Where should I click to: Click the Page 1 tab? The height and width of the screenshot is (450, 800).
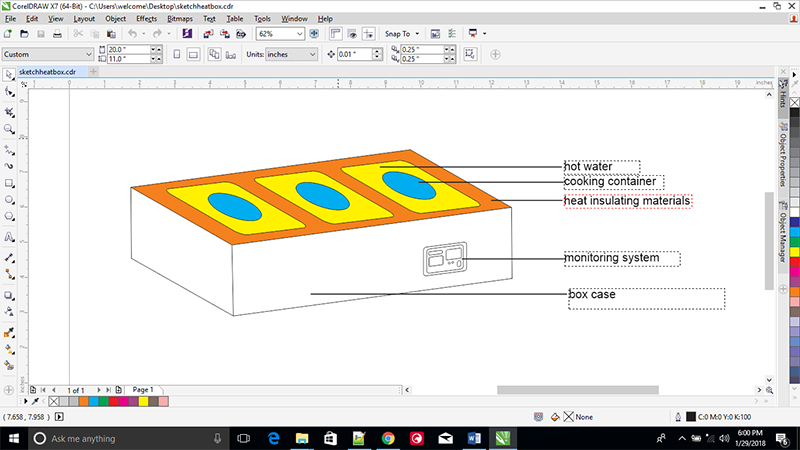142,389
